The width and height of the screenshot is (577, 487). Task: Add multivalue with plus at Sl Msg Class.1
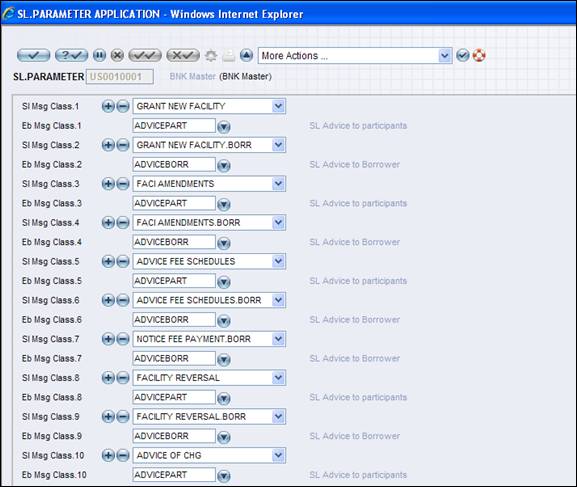(108, 106)
